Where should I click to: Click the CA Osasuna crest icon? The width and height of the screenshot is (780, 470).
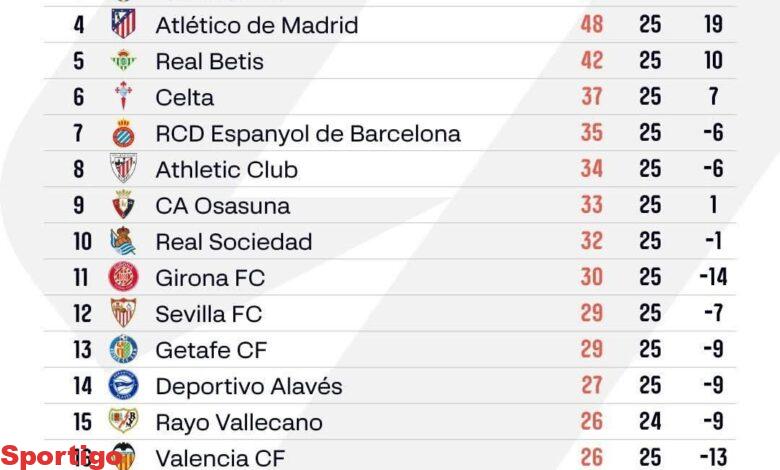click(x=123, y=205)
